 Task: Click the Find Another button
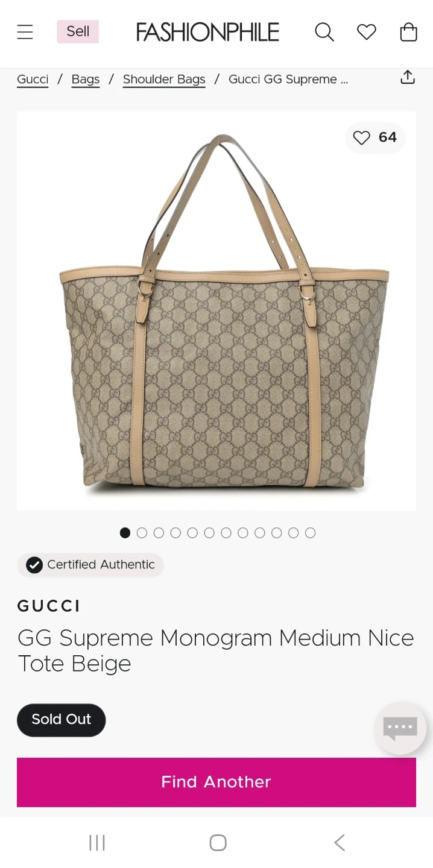coord(216,782)
